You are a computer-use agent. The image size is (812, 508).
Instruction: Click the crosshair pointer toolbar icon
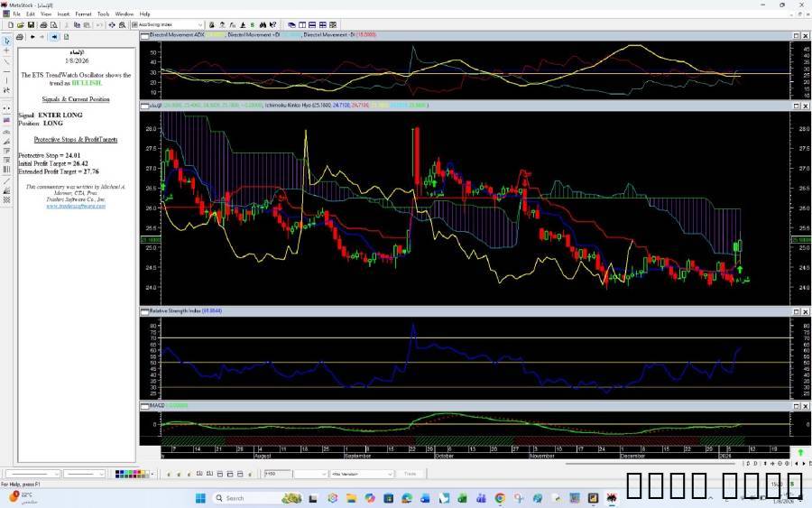coord(111,25)
